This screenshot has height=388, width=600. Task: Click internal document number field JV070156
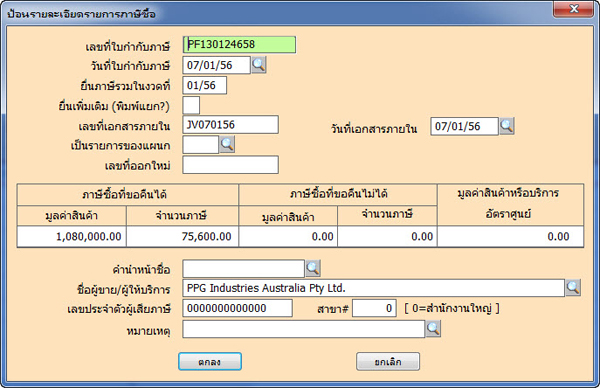pyautogui.click(x=230, y=125)
